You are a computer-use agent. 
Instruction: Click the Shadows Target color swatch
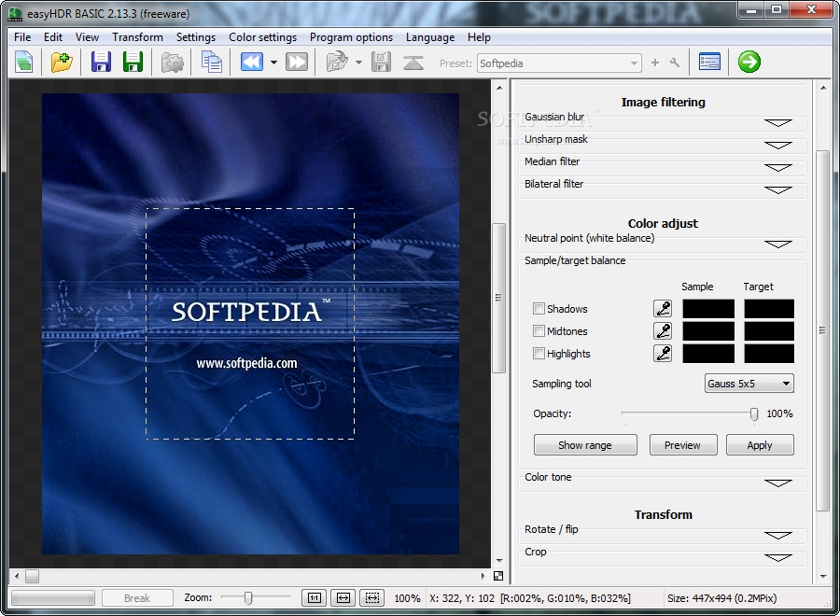(769, 309)
